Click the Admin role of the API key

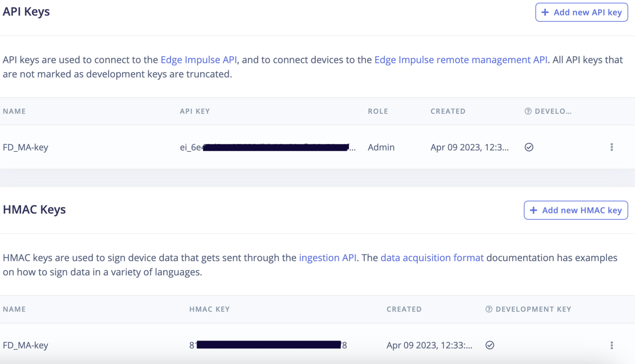tap(381, 148)
